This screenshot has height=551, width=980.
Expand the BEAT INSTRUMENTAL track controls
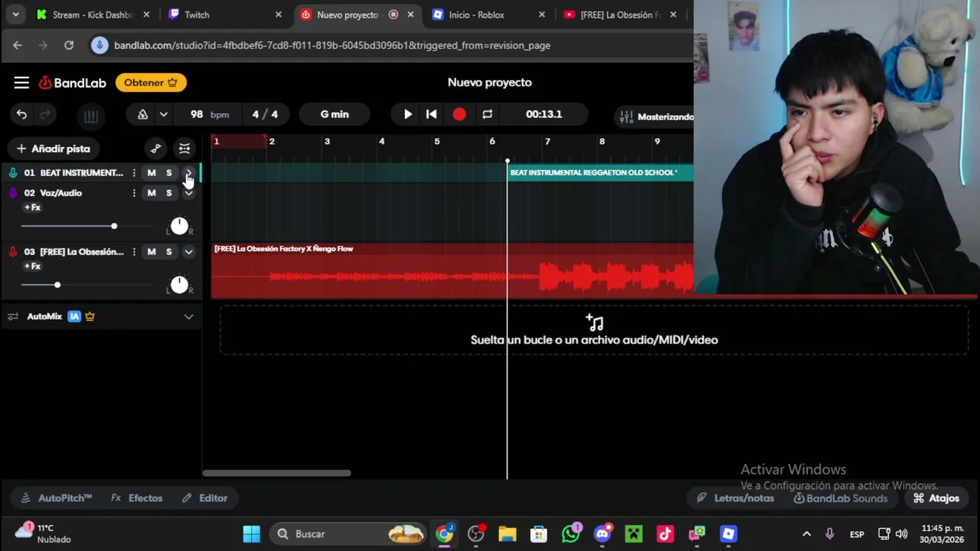tap(188, 173)
